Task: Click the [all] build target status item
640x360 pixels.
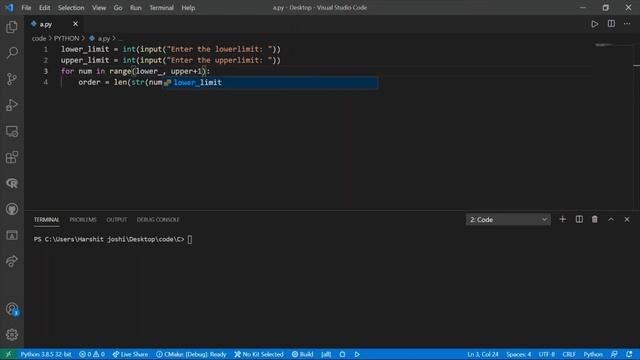Action: coord(326,354)
